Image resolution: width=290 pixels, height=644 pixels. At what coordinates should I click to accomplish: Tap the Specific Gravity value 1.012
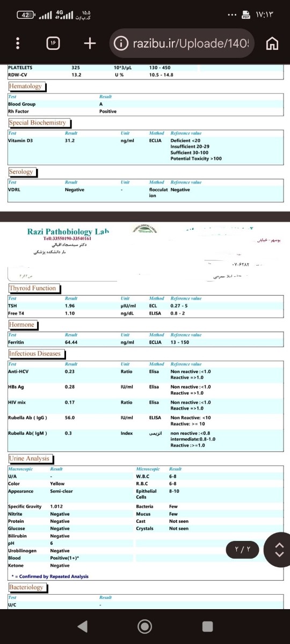click(x=56, y=507)
